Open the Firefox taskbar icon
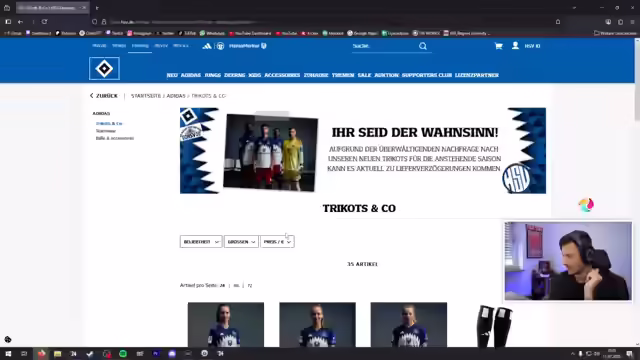The width and height of the screenshot is (640, 360). pyautogui.click(x=41, y=353)
